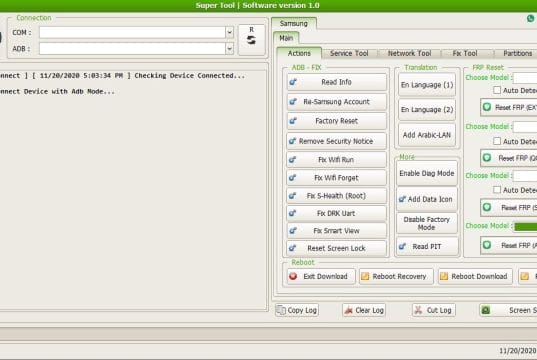537x360 pixels.
Task: Click the Screen Shot camera icon
Action: (x=486, y=310)
